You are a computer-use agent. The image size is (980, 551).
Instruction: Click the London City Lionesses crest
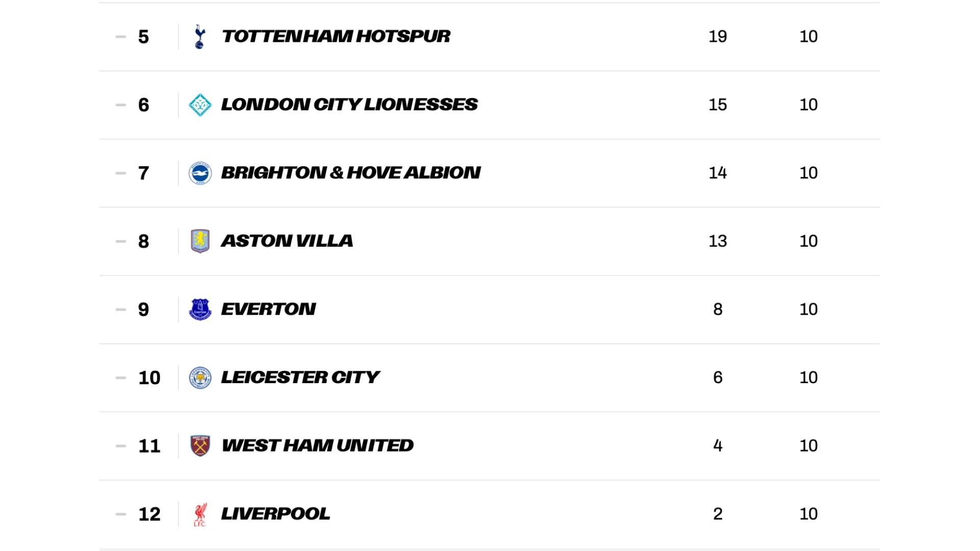200,105
